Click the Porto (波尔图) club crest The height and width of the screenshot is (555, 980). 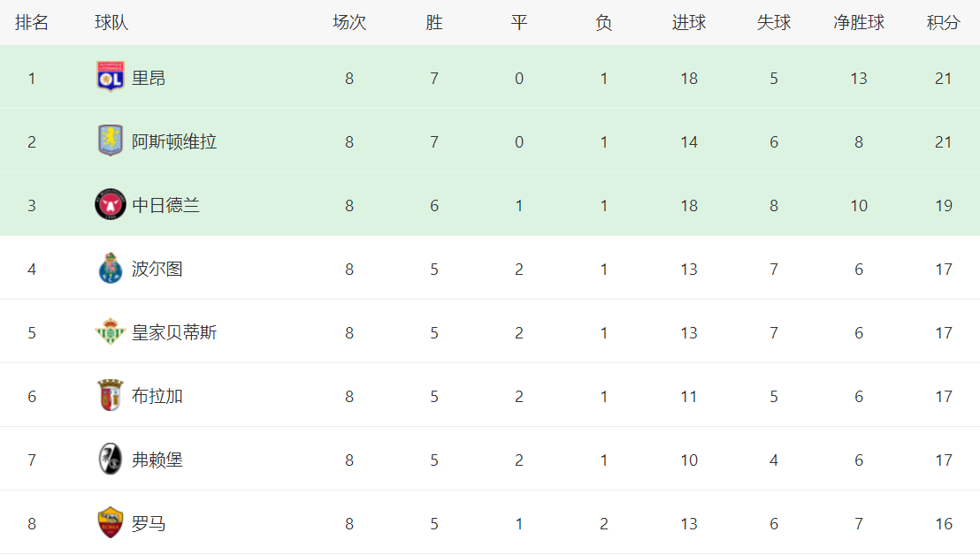[x=111, y=269]
